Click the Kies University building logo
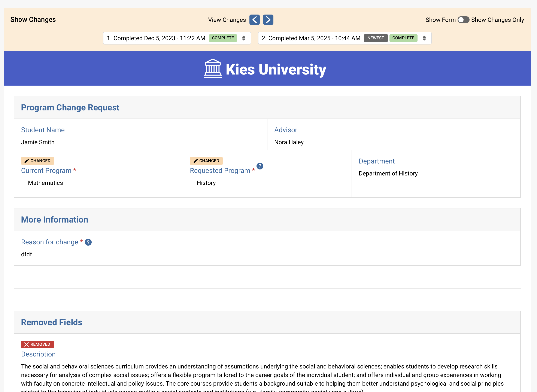 [212, 68]
